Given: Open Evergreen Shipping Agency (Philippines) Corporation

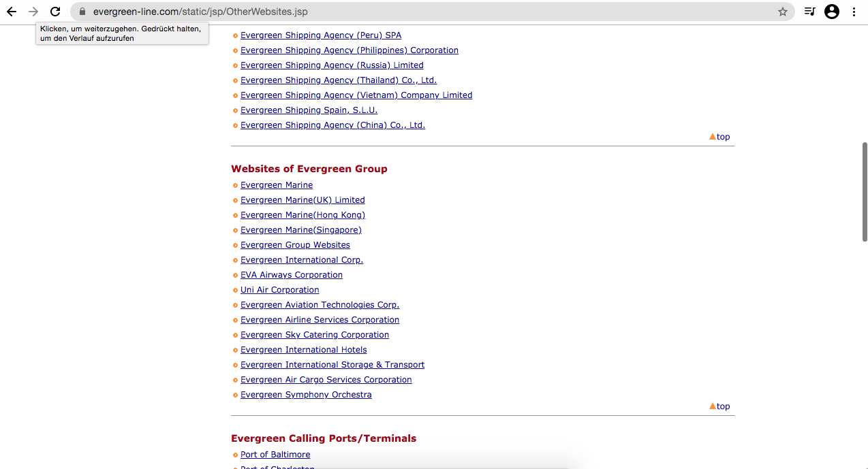Looking at the screenshot, I should pos(350,50).
